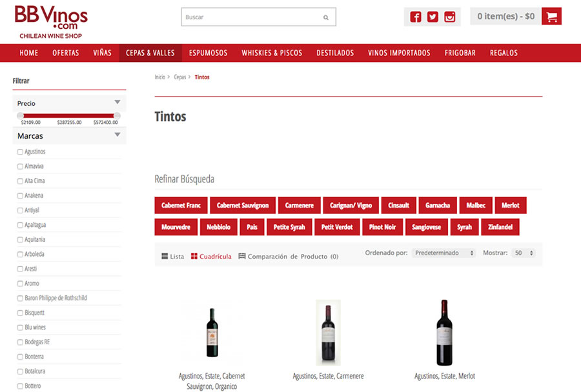581x392 pixels.
Task: Open Agustinos Estate Carmenere bottle image
Action: 329,333
